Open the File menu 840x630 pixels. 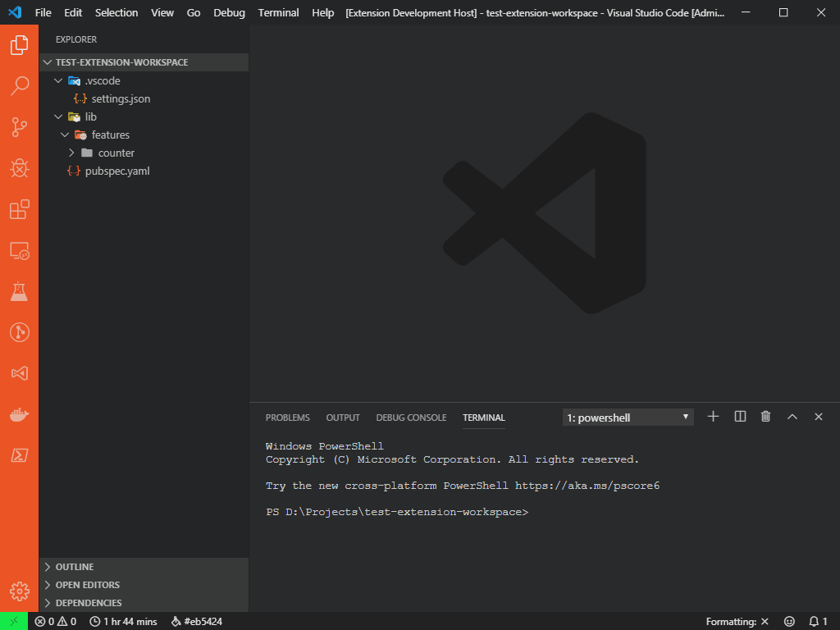coord(43,12)
